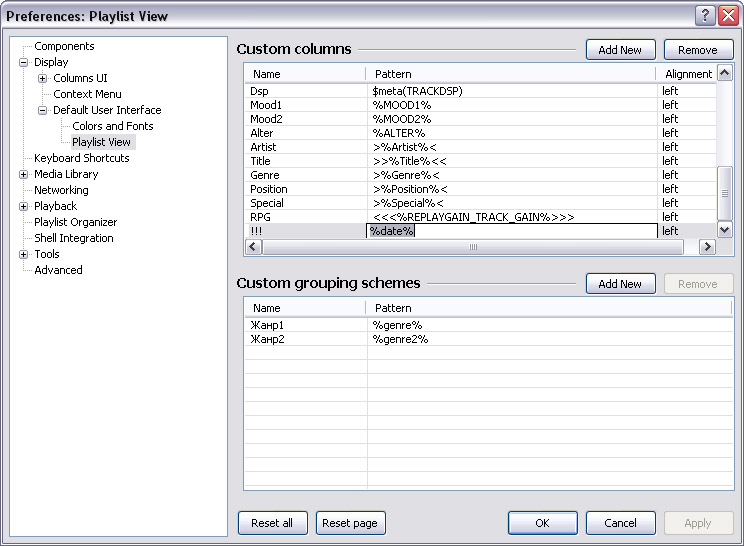Click the %date% pattern edit field
This screenshot has height=546, width=744.
[x=510, y=231]
